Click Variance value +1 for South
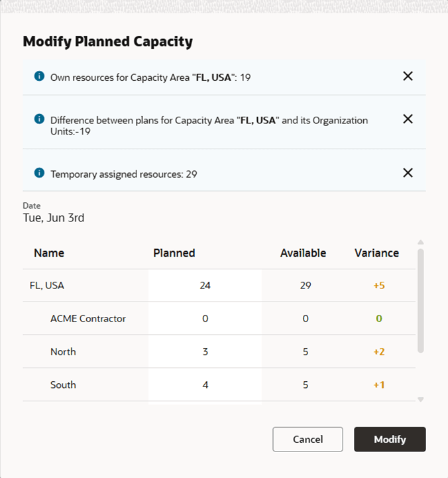The height and width of the screenshot is (478, 448). 379,385
